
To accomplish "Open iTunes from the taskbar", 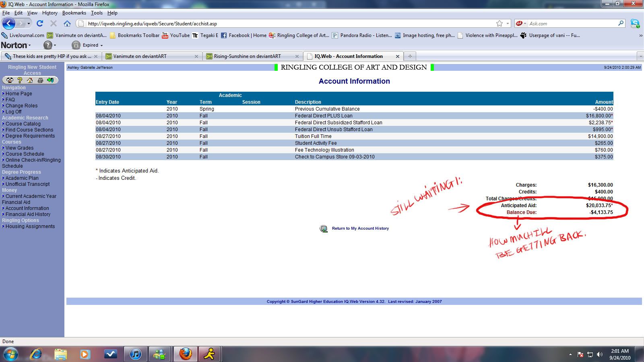I will (x=135, y=354).
